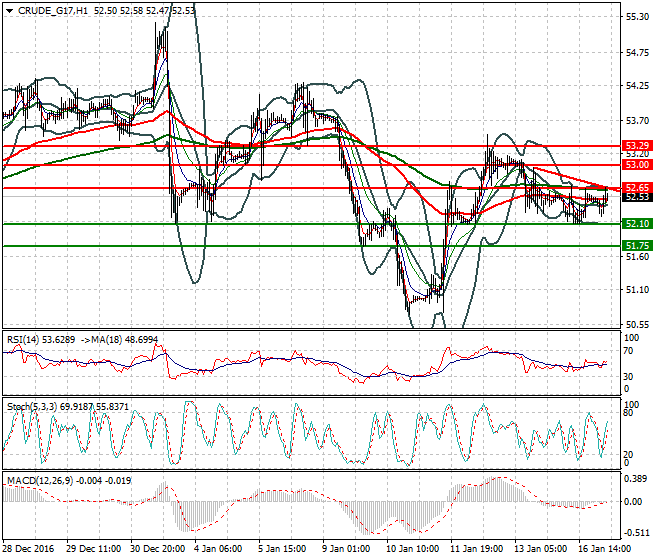Select the green 52.10 support level tag
The width and height of the screenshot is (660, 560).
tap(637, 224)
